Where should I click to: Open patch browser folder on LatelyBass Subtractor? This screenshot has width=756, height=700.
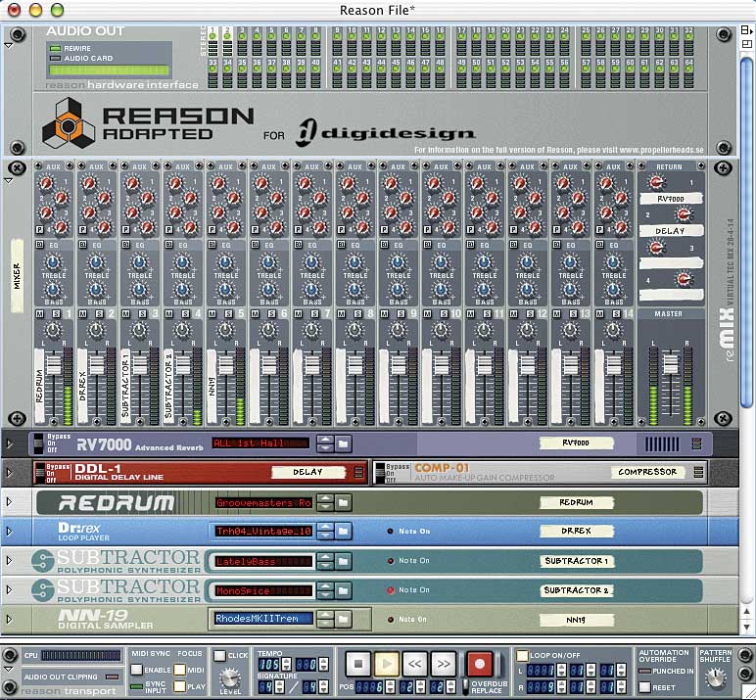344,561
